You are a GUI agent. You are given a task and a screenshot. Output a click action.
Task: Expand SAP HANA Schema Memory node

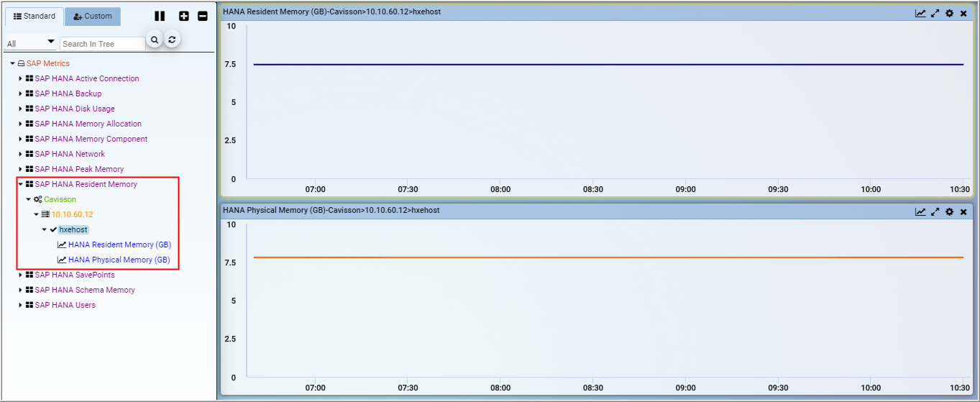click(21, 290)
